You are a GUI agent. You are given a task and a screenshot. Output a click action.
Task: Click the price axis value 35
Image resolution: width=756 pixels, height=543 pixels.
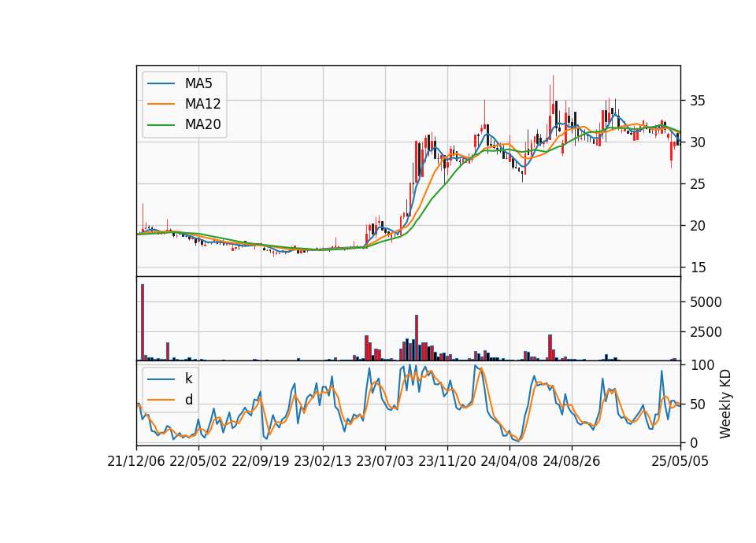698,101
